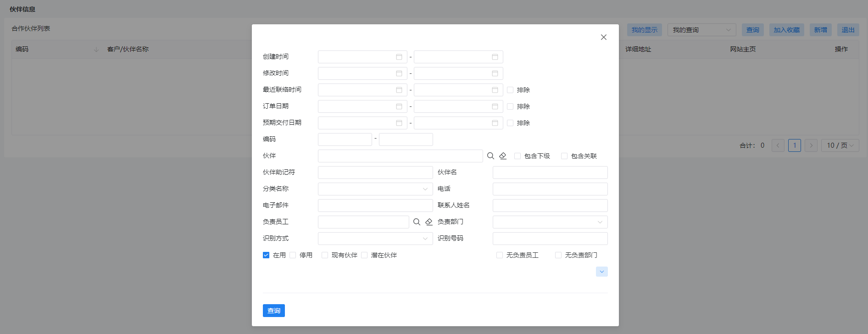Click the eraser icon beside 伙伴 field
This screenshot has height=334, width=868.
point(503,156)
